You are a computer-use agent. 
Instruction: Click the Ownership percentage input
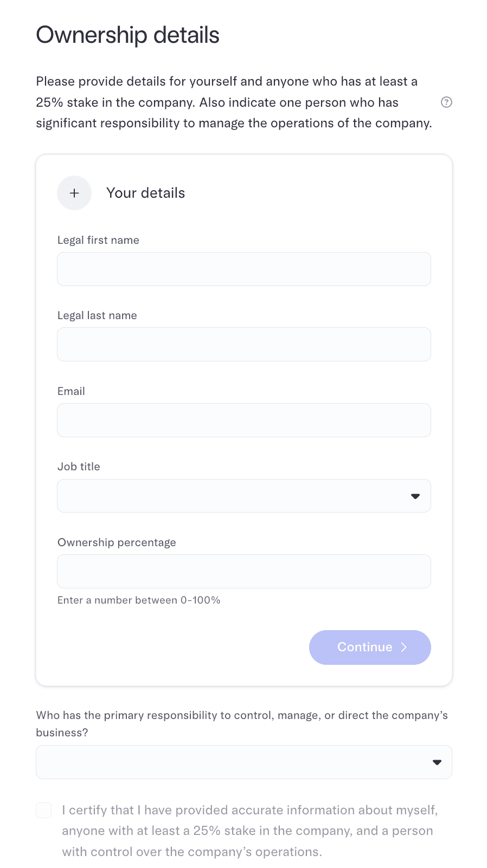(x=244, y=572)
